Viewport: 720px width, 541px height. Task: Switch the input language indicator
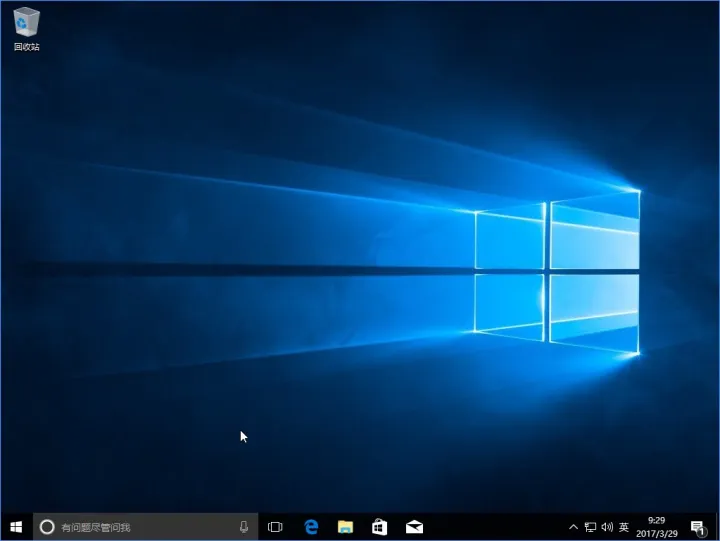pyautogui.click(x=624, y=527)
